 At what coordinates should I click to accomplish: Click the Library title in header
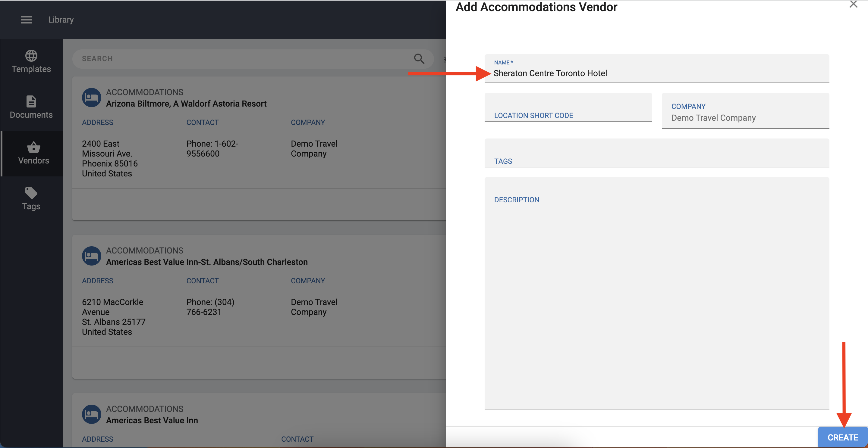[x=61, y=20]
